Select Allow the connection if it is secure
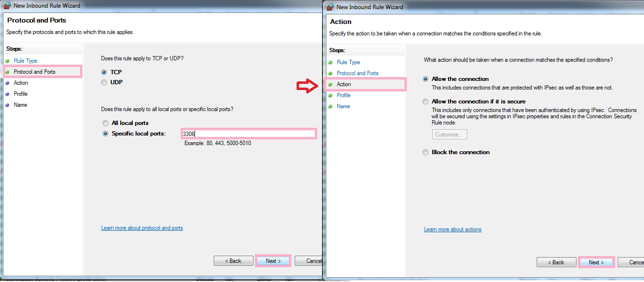The image size is (644, 282). pos(425,102)
